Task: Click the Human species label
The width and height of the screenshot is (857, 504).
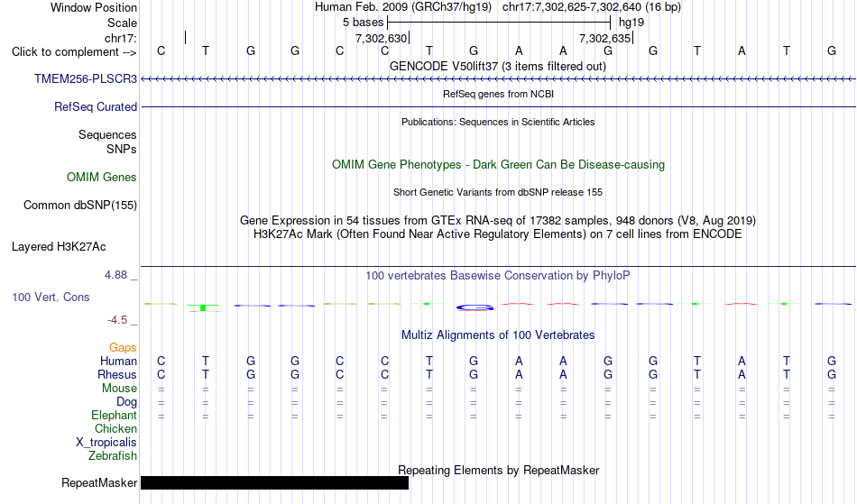Action: tap(118, 362)
